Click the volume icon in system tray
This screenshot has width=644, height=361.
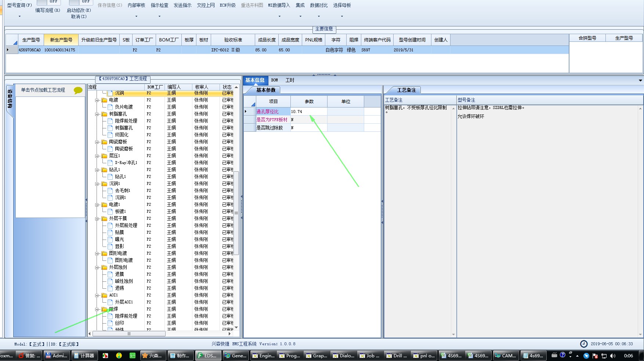[x=612, y=355]
